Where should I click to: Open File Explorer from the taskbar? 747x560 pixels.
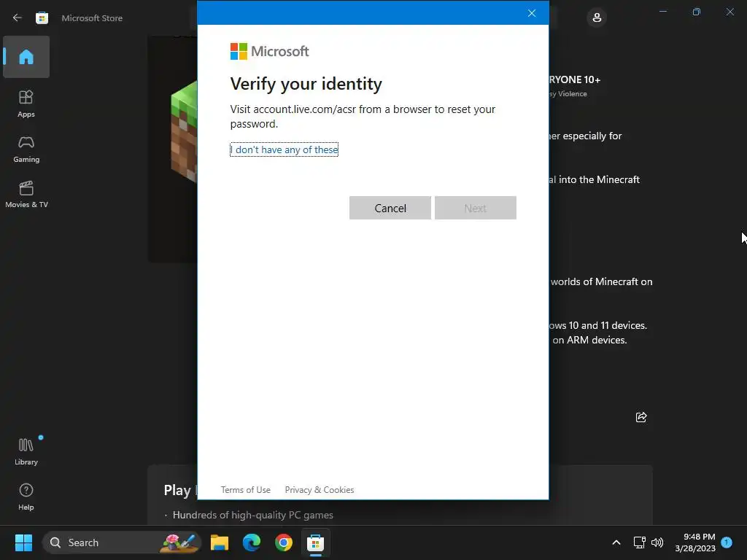pos(220,542)
